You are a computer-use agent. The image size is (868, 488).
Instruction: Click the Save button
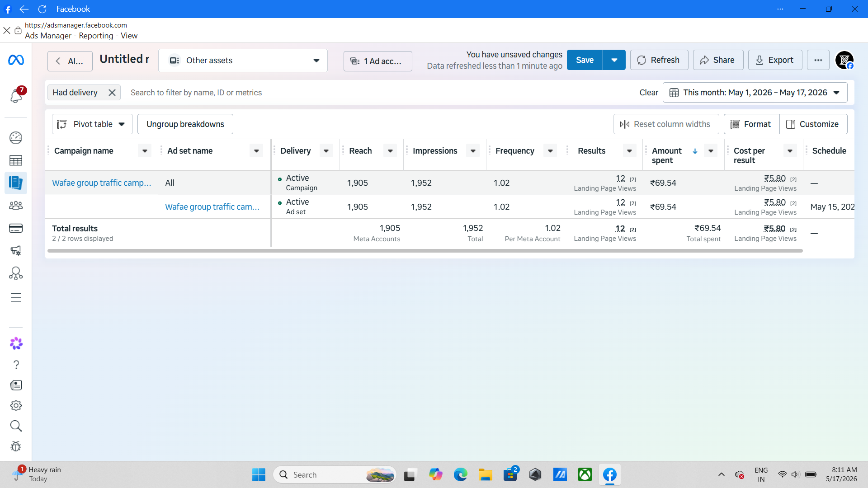tap(585, 60)
